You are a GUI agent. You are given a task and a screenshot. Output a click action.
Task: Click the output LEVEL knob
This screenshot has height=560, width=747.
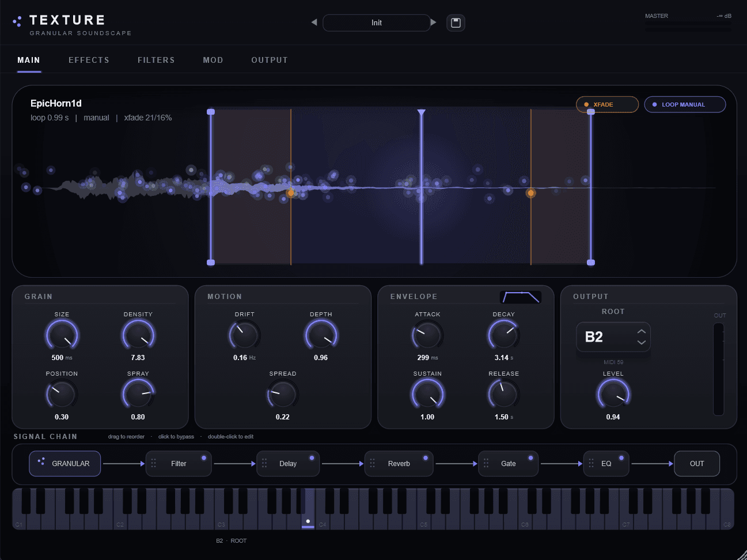click(613, 394)
